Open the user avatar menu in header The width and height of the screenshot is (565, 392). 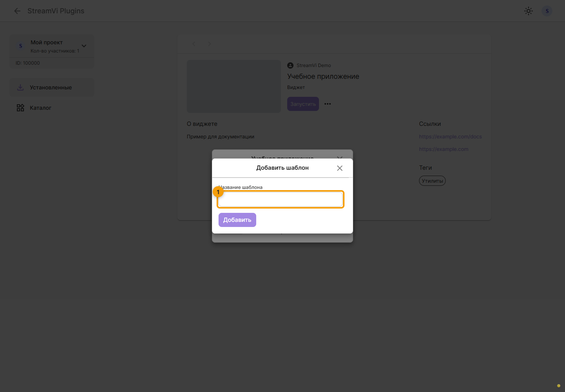547,11
